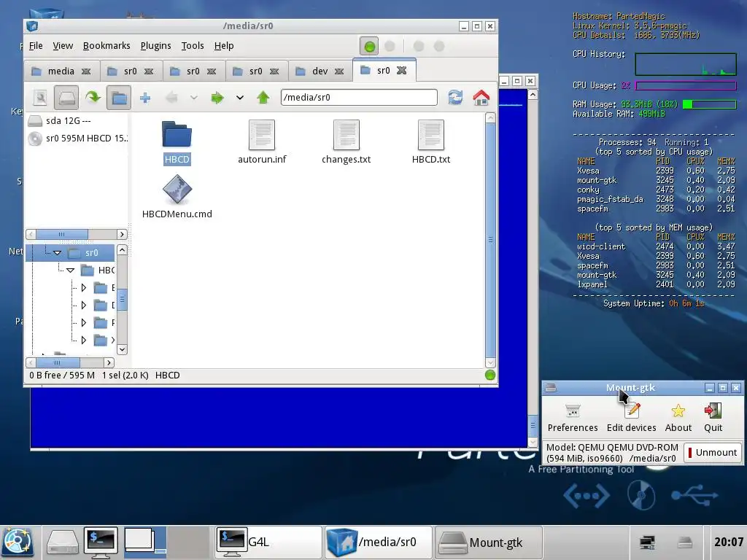Image resolution: width=747 pixels, height=560 pixels.
Task: Go to home folder with the red house icon
Action: (x=481, y=98)
